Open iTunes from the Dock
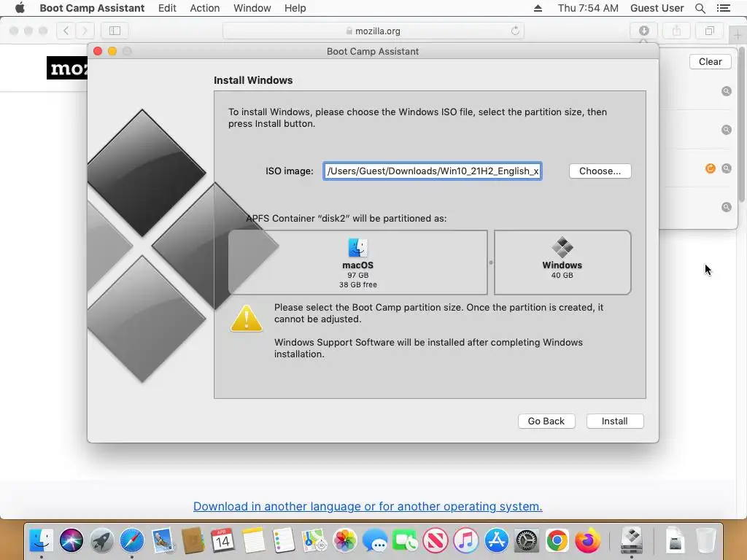Viewport: 747px width, 560px height. (466, 540)
